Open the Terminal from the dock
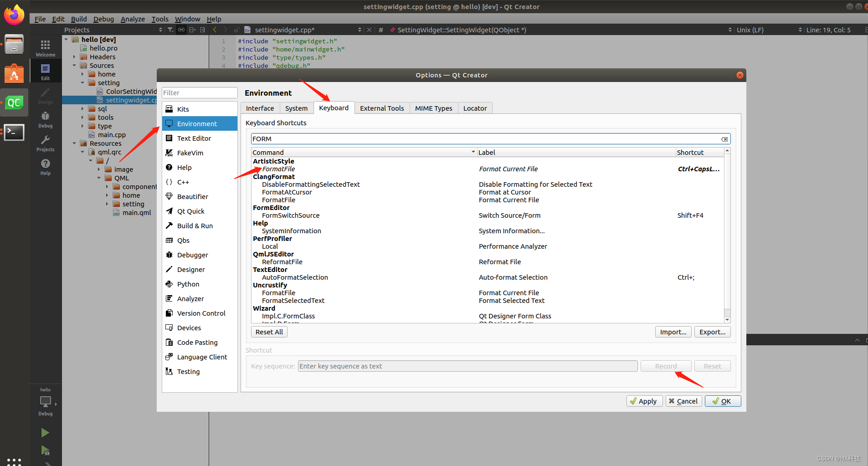 pos(14,132)
